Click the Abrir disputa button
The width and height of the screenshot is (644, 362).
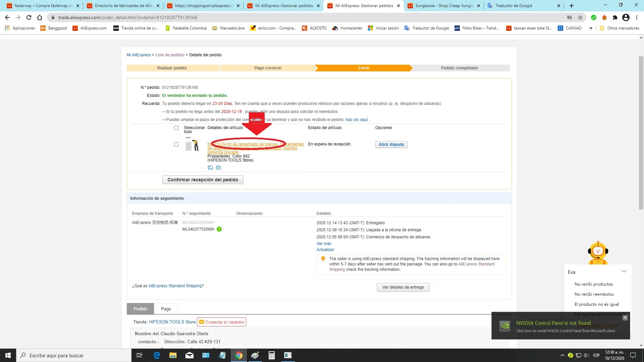point(391,144)
